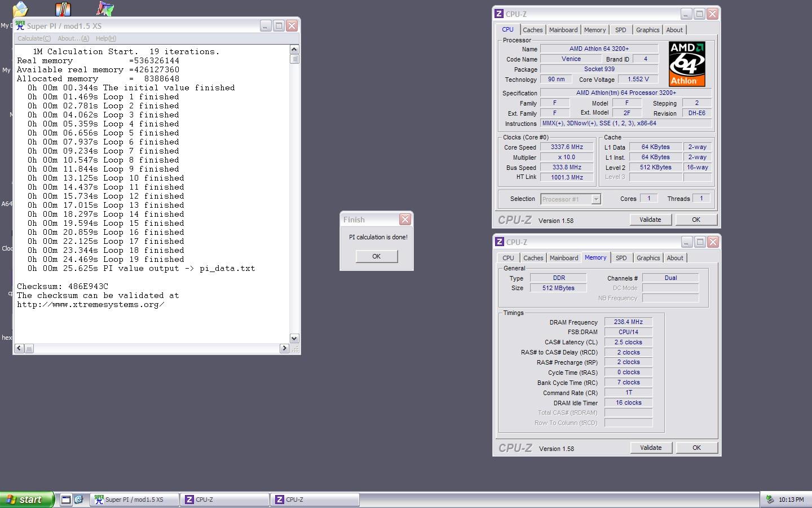Close the Finish dialog
812x508 pixels.
[405, 220]
